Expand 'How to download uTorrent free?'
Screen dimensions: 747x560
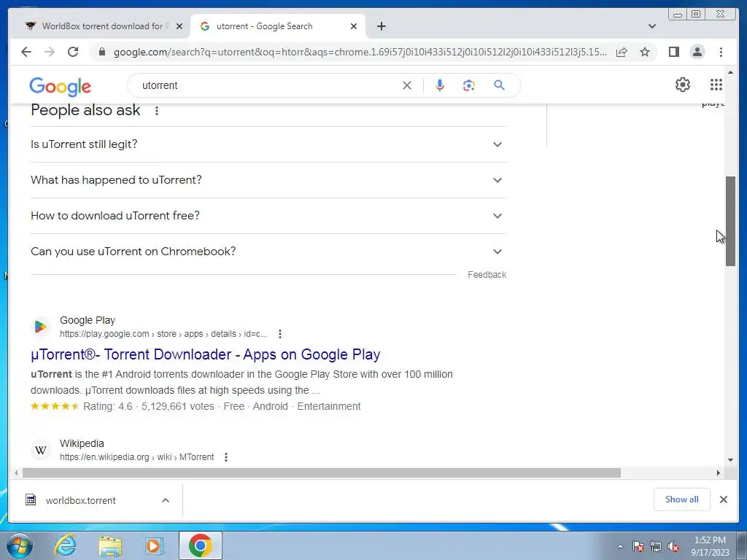coord(268,216)
